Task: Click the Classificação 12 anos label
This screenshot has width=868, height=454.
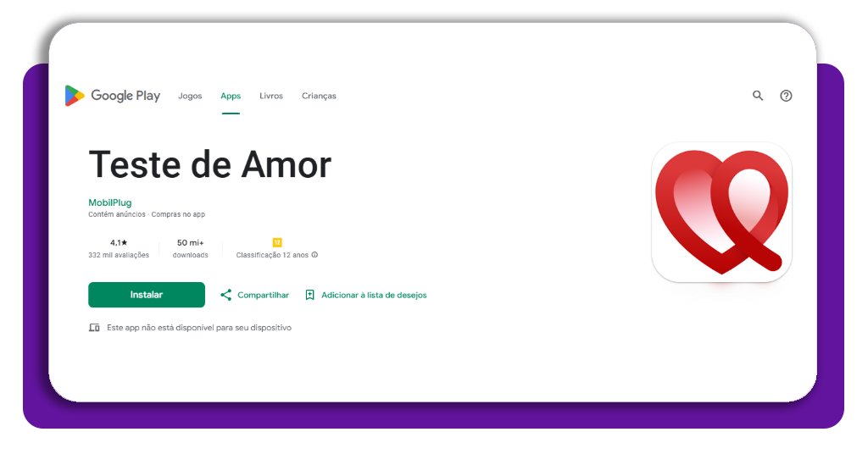Action: click(272, 255)
